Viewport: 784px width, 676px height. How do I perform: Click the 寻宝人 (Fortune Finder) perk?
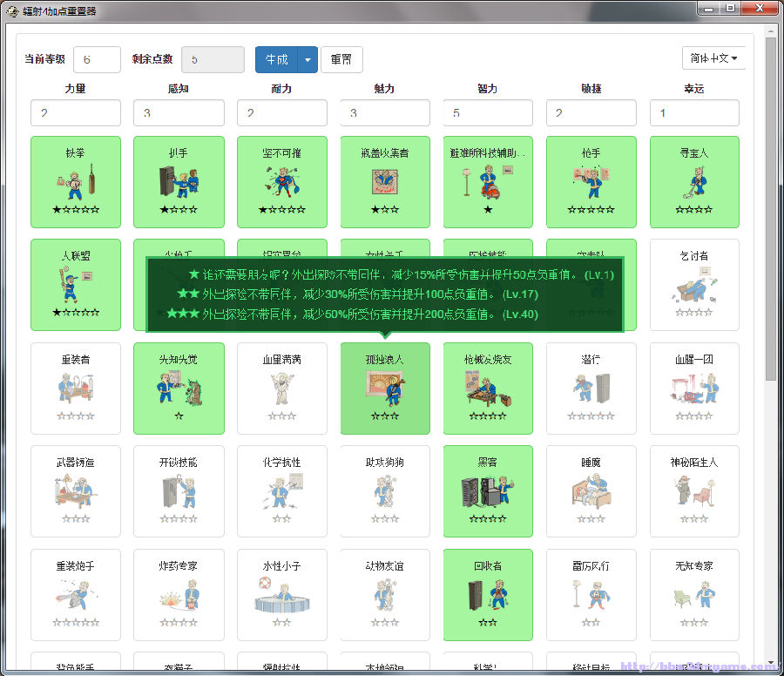click(694, 180)
